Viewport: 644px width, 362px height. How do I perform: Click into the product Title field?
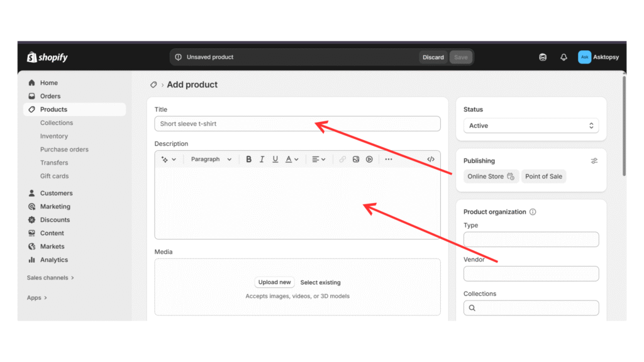(x=297, y=124)
